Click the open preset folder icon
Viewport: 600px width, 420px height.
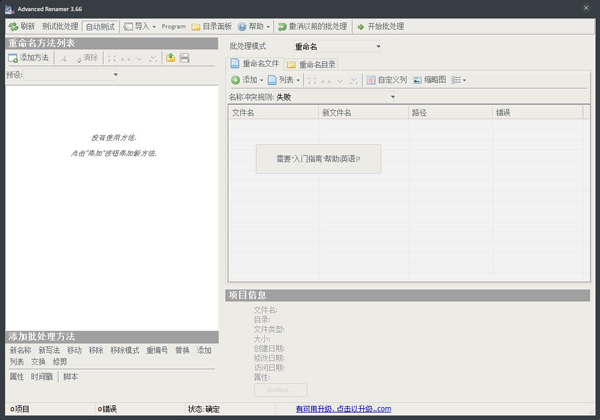point(170,58)
